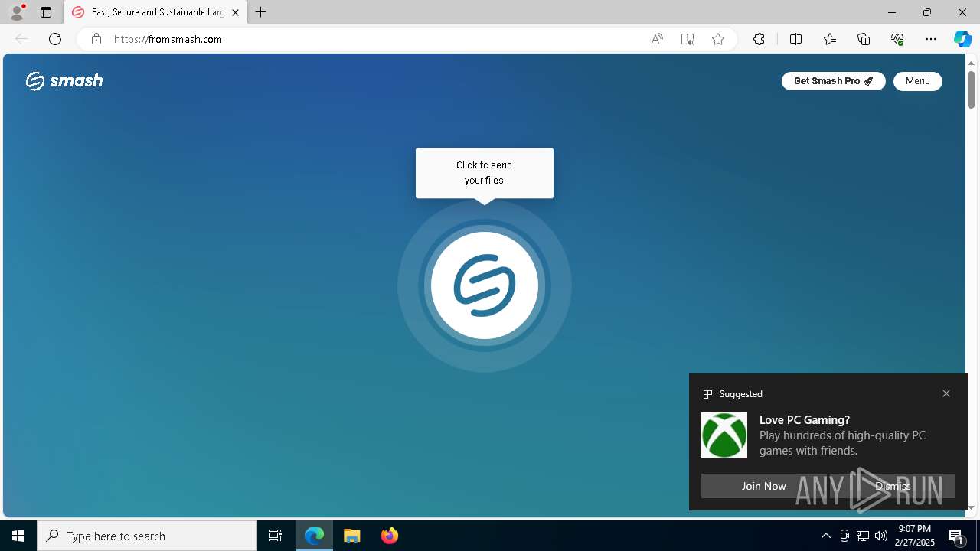The height and width of the screenshot is (551, 980).
Task: Open Copilot sidebar icon
Action: pos(962,39)
